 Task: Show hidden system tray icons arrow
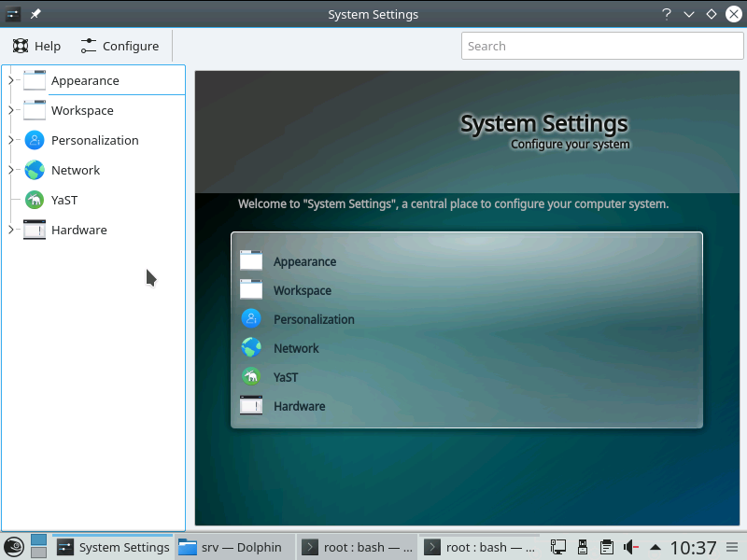[655, 547]
